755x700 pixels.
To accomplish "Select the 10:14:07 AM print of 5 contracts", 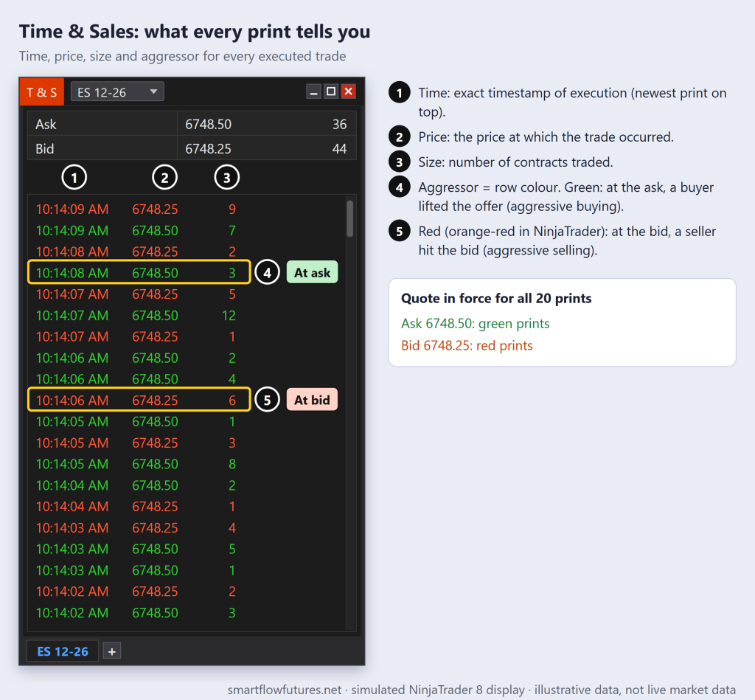I will pos(136,294).
